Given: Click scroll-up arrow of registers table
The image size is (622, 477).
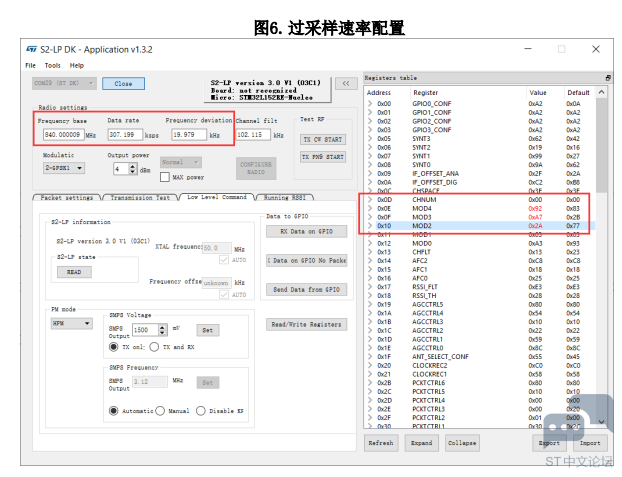Looking at the screenshot, I should click(601, 92).
